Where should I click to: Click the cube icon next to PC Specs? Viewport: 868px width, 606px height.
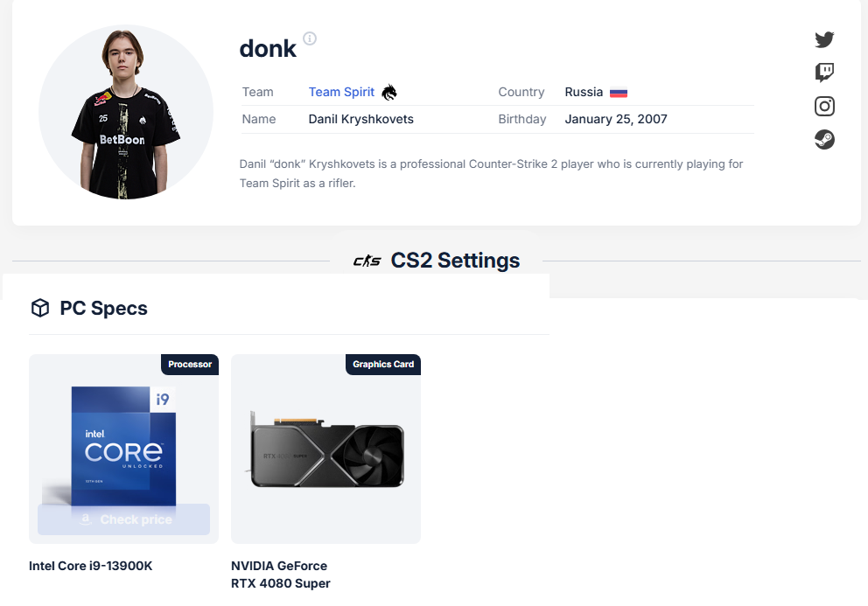(x=40, y=308)
